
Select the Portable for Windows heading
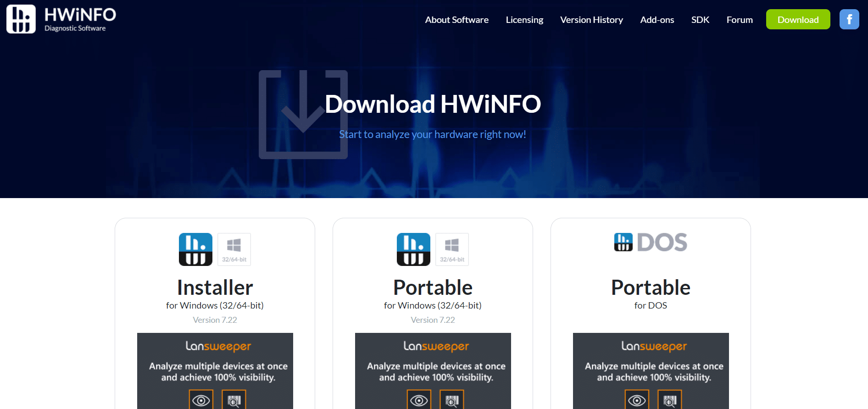click(x=433, y=287)
